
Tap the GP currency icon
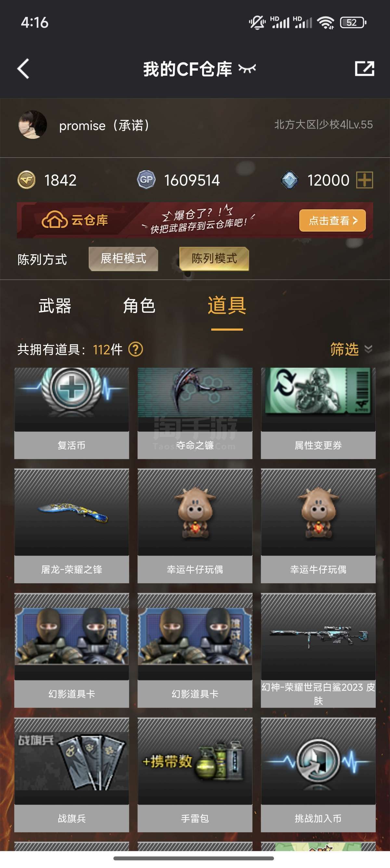coord(146,180)
